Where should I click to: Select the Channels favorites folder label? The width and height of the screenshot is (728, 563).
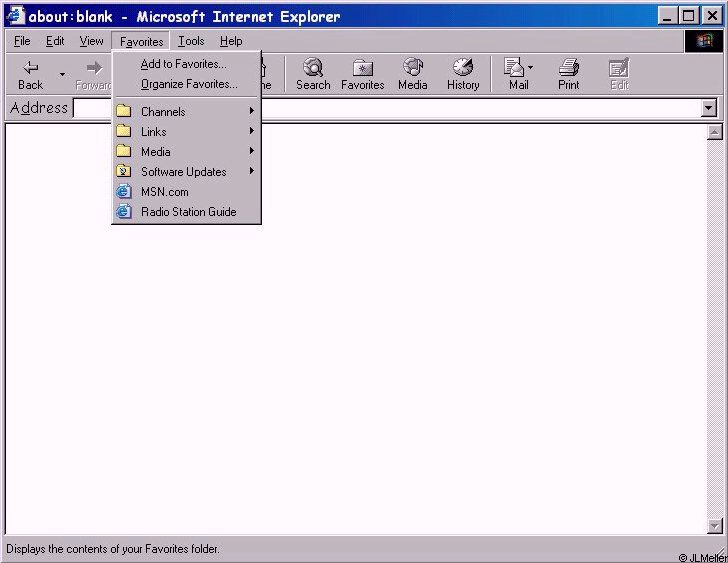(163, 112)
